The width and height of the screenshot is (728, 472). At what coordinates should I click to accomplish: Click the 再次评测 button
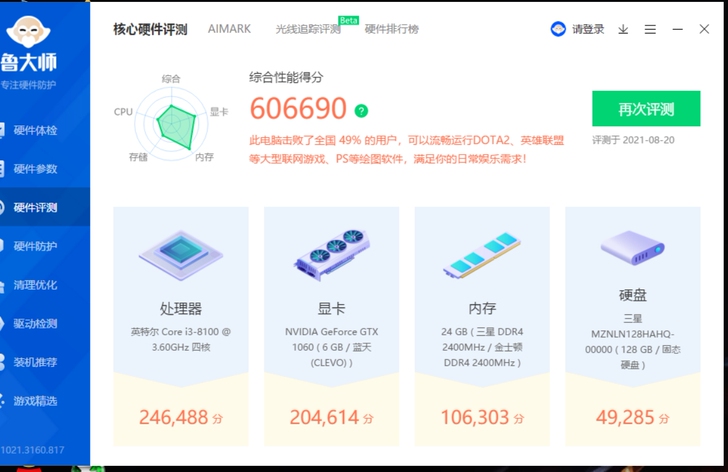pos(646,109)
